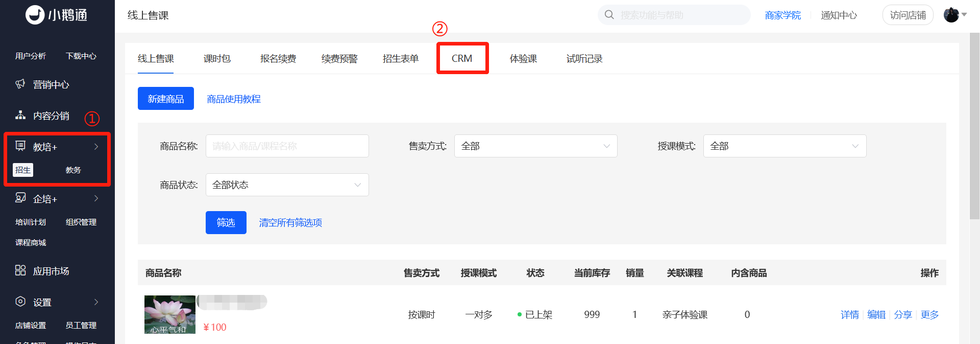
Task: Click the lotus flower product thumbnail
Action: (x=170, y=315)
